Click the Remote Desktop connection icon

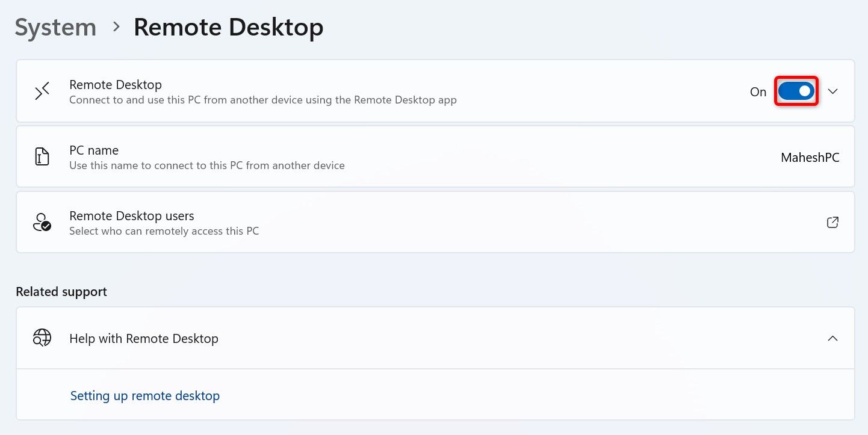click(42, 91)
